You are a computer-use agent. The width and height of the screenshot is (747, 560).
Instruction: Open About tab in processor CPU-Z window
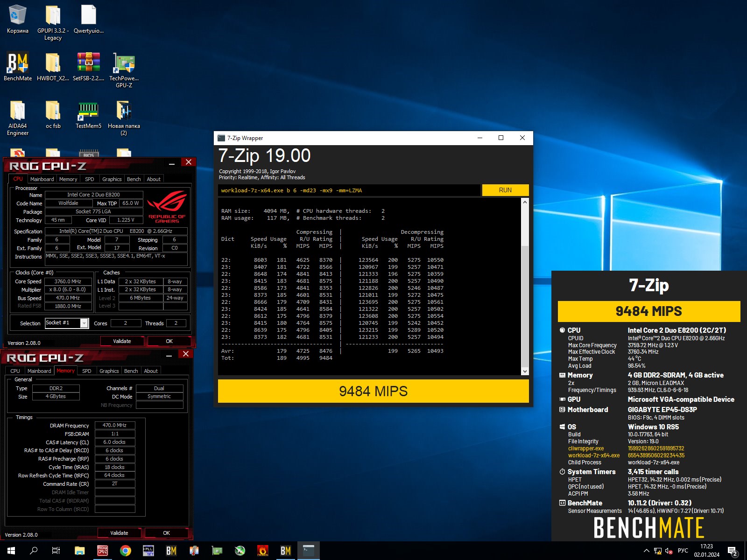(154, 179)
